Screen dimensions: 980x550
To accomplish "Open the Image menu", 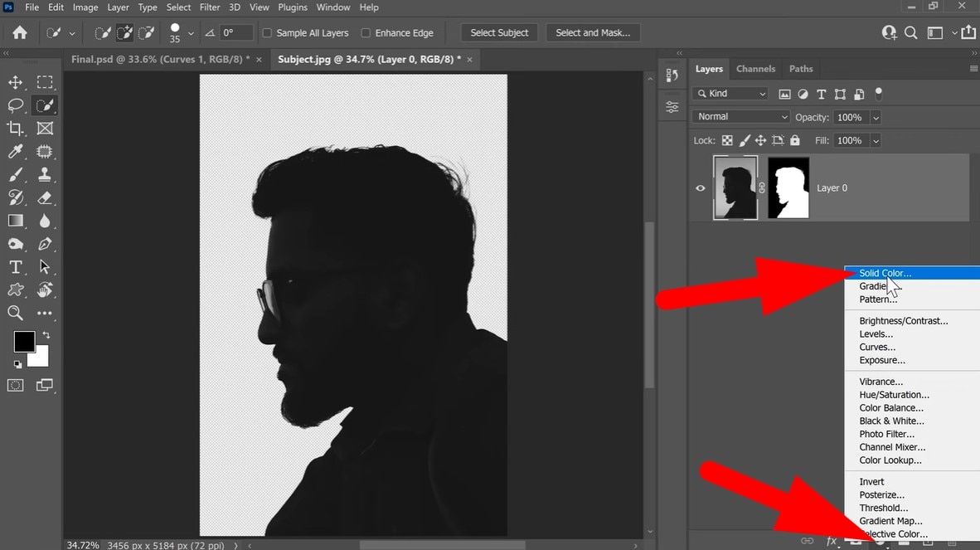I will [85, 7].
